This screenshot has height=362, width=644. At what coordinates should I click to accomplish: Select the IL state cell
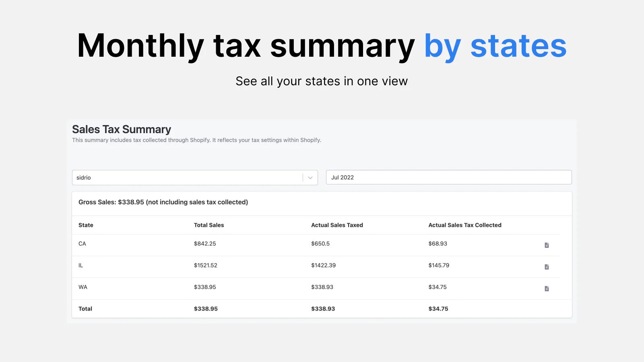(x=80, y=265)
